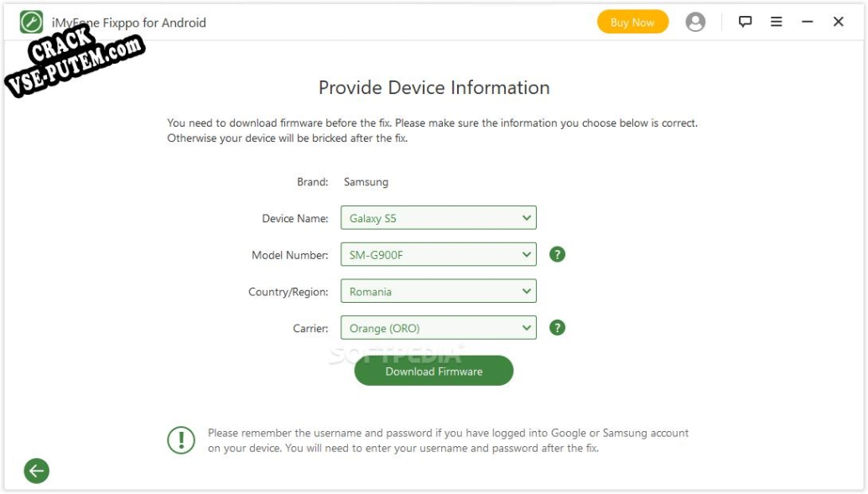Expand the Country/Region dropdown arrow
The height and width of the screenshot is (494, 868).
click(527, 291)
